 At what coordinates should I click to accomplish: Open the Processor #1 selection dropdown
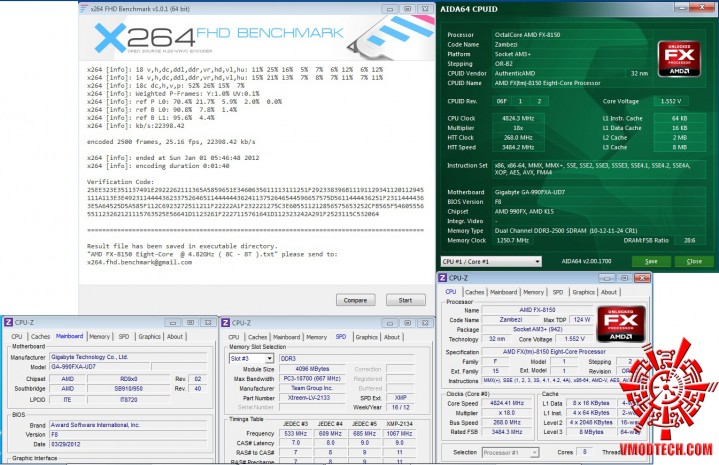[x=510, y=453]
